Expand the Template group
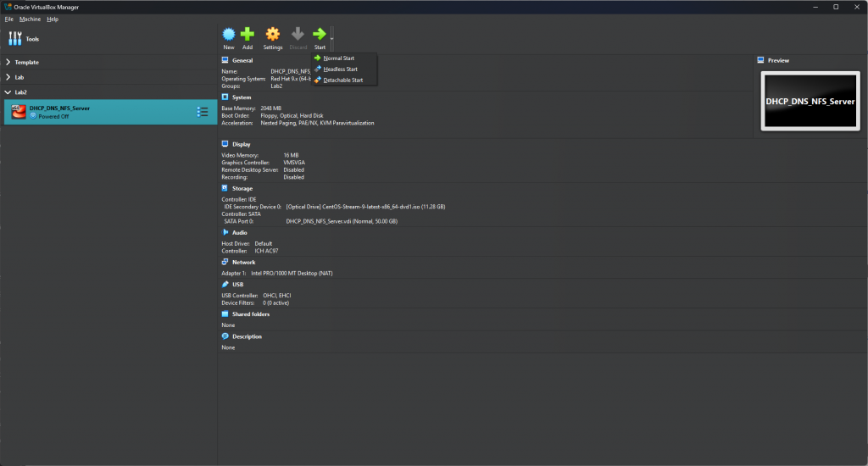 pos(8,63)
